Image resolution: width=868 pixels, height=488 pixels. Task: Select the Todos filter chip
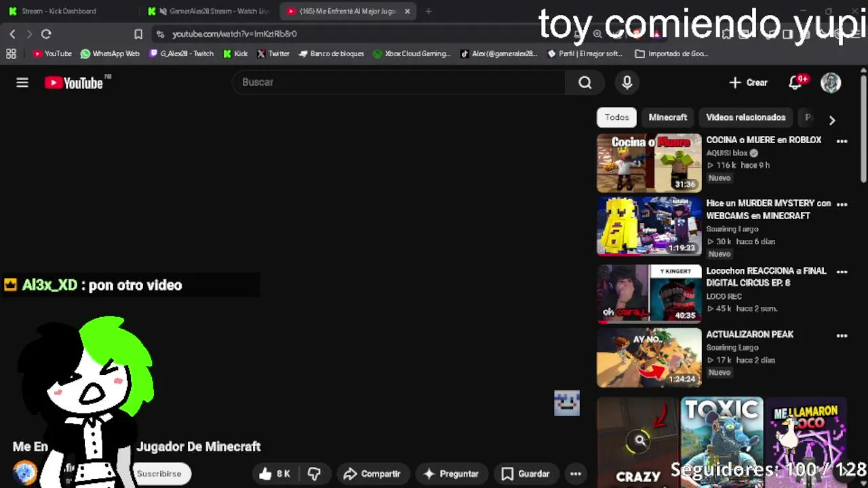(617, 117)
